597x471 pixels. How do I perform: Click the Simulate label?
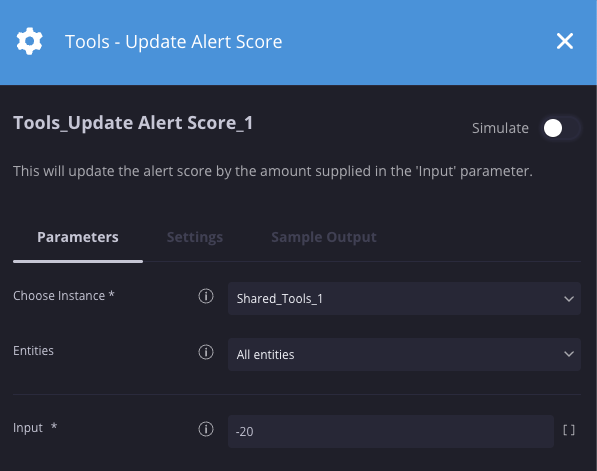(500, 128)
